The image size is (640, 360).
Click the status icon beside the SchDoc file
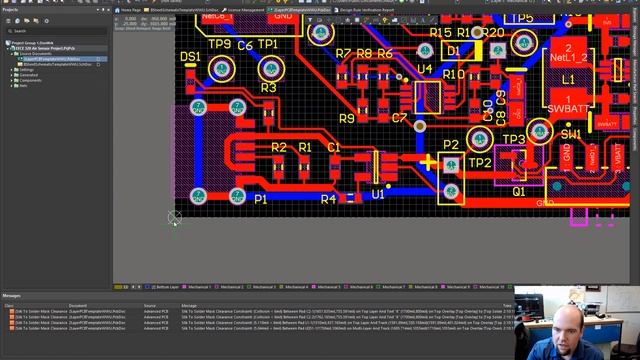[x=98, y=64]
